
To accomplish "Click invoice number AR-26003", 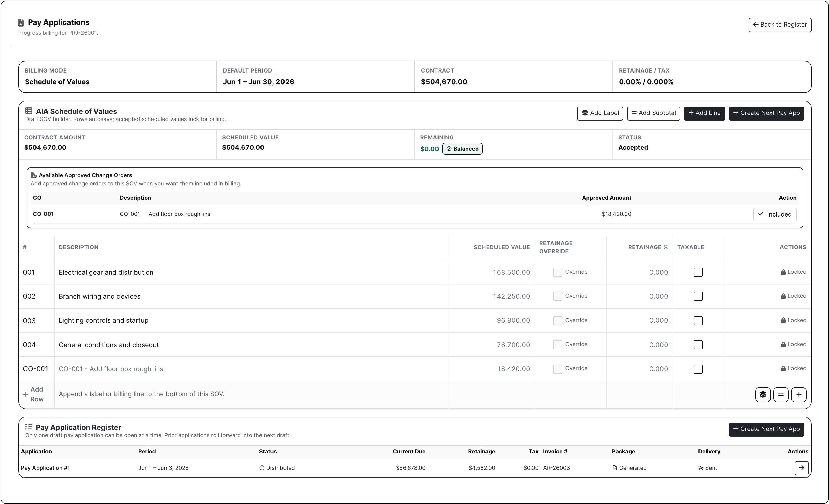I will point(556,468).
